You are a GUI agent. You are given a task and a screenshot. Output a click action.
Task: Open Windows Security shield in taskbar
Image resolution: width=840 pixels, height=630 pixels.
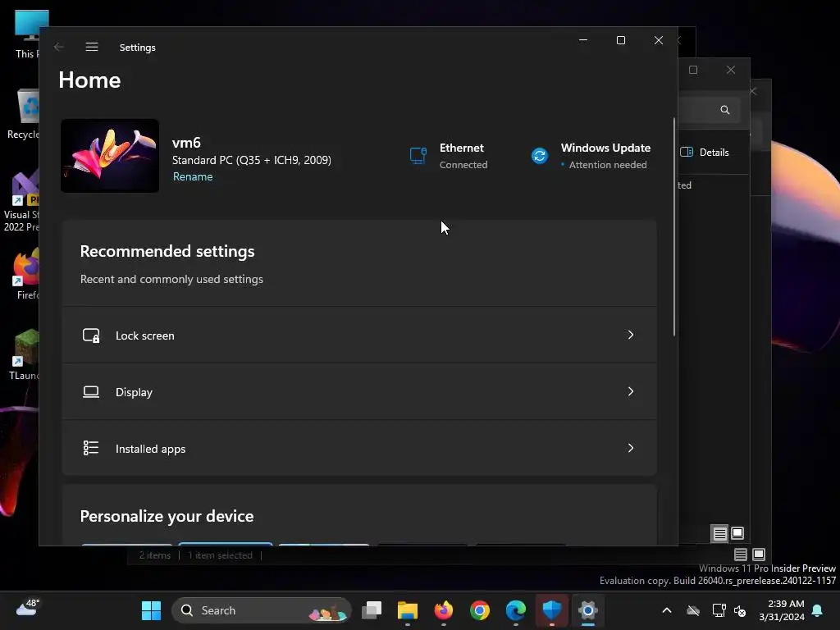point(552,610)
